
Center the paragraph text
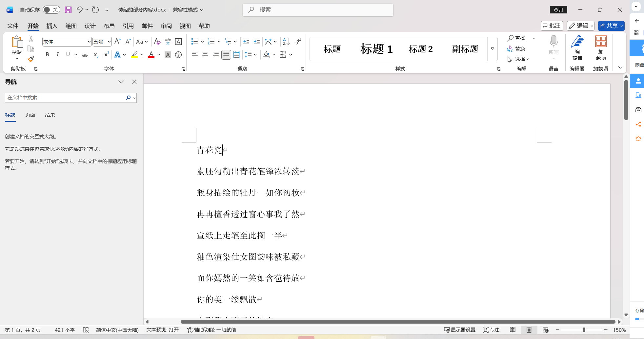tap(205, 55)
